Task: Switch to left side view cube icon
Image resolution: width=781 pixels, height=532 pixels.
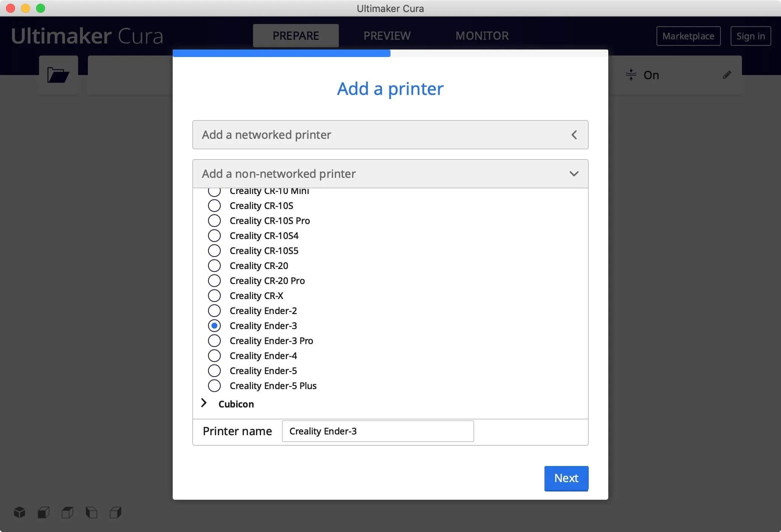Action: tap(92, 512)
